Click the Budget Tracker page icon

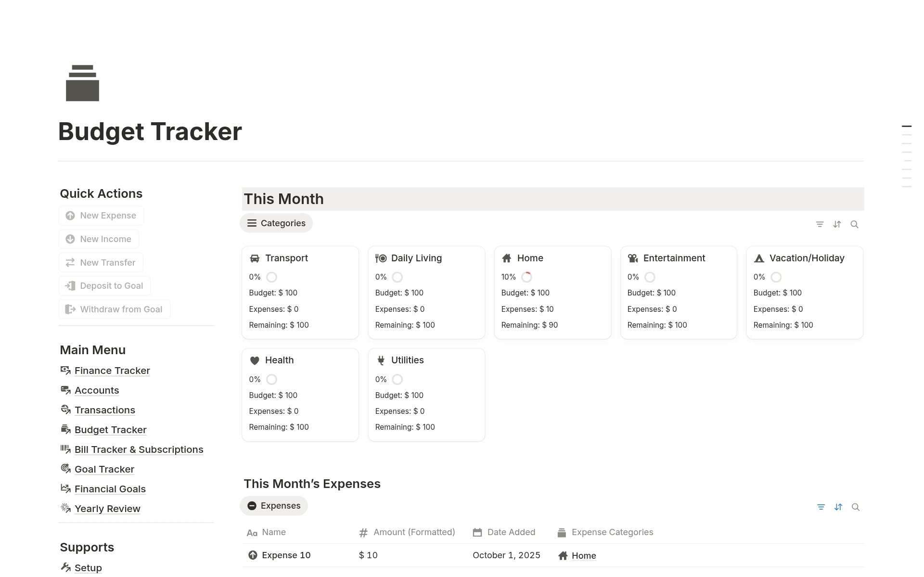click(x=82, y=83)
